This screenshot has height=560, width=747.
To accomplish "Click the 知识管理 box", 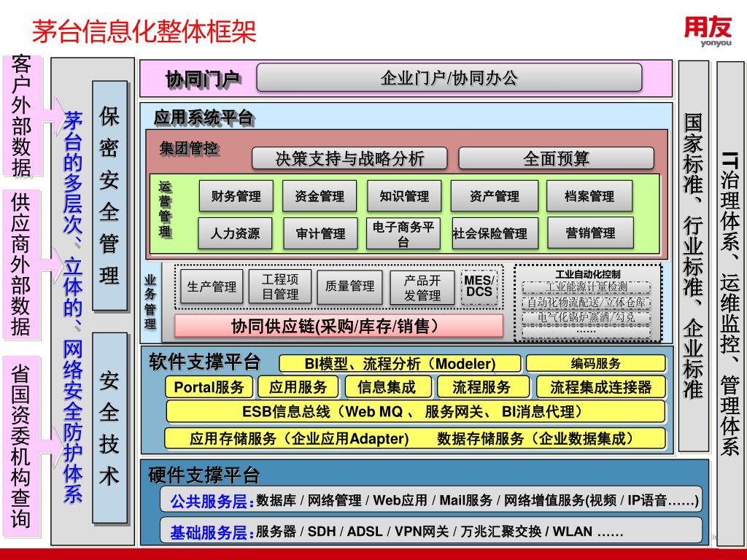I will (x=404, y=195).
